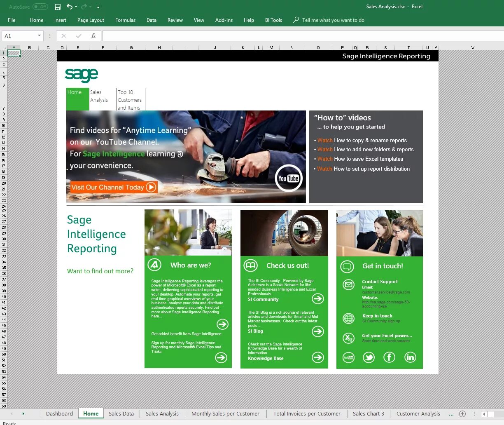Image resolution: width=504 pixels, height=425 pixels.
Task: Switch to the Insert ribbon tab
Action: pyautogui.click(x=60, y=20)
